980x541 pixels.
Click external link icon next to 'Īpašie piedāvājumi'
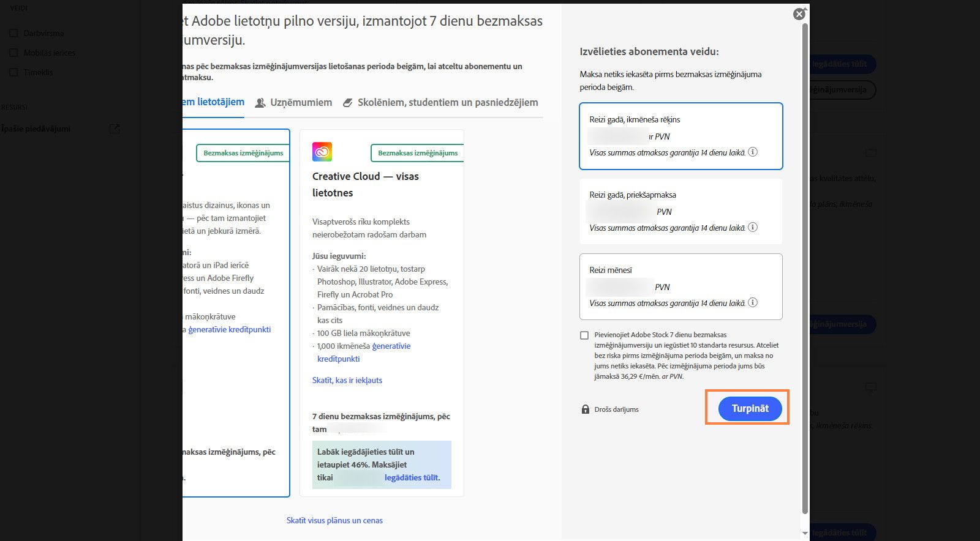pyautogui.click(x=115, y=129)
